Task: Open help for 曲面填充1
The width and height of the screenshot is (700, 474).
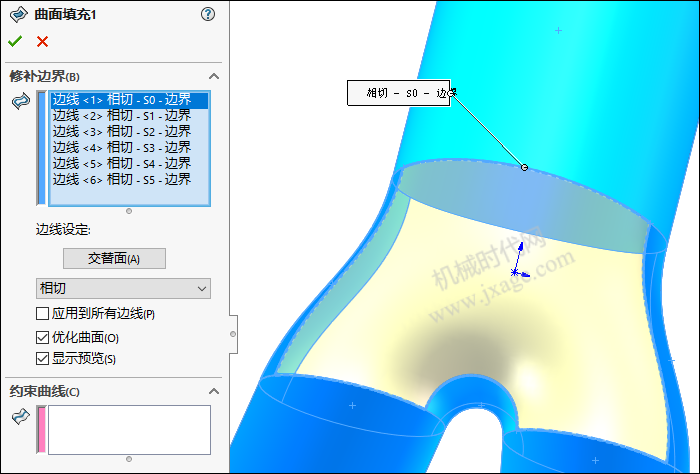Action: click(208, 14)
